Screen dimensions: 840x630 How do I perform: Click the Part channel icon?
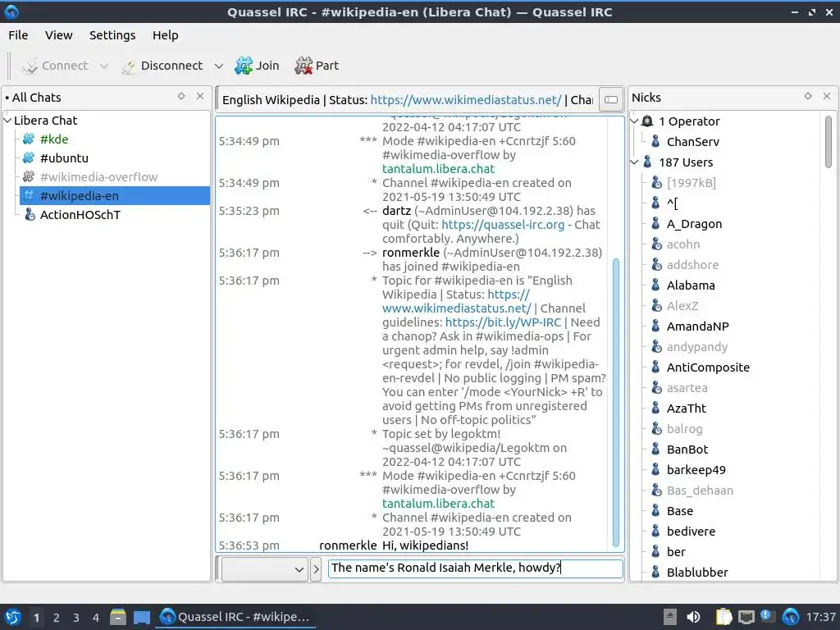tap(304, 66)
